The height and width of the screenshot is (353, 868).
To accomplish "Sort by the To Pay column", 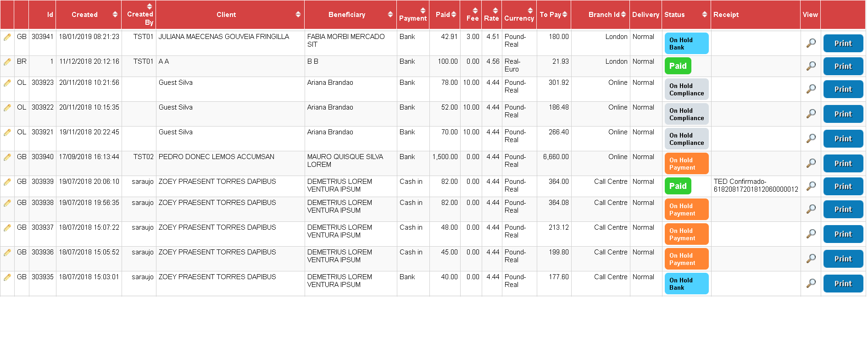I will 554,15.
